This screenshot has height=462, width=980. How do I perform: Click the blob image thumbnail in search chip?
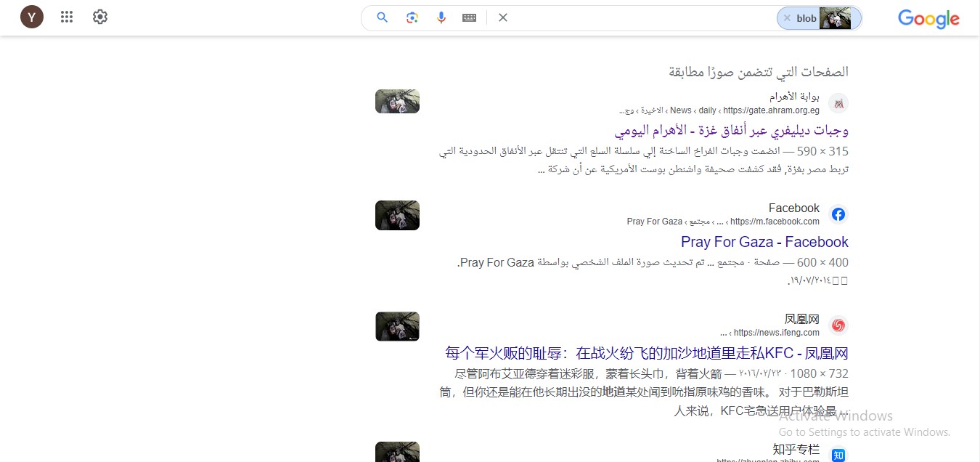835,18
